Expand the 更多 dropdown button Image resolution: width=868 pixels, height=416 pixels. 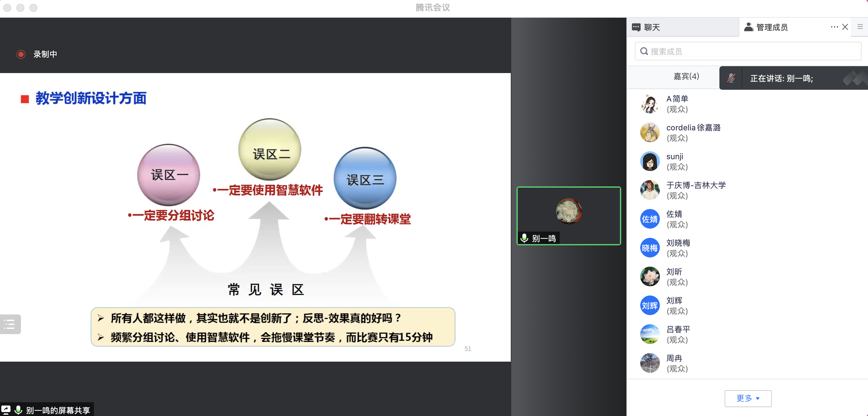pos(748,398)
